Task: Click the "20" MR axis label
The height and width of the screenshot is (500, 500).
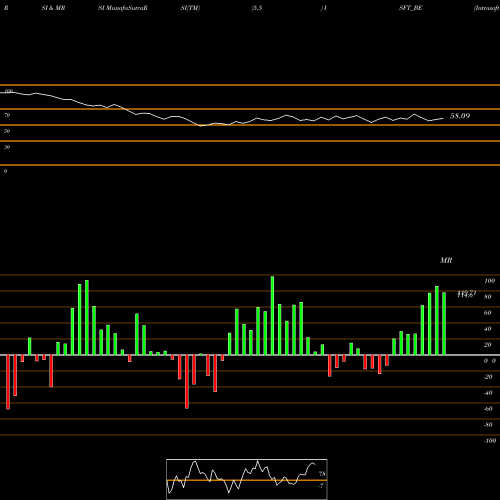Action: tap(488, 345)
